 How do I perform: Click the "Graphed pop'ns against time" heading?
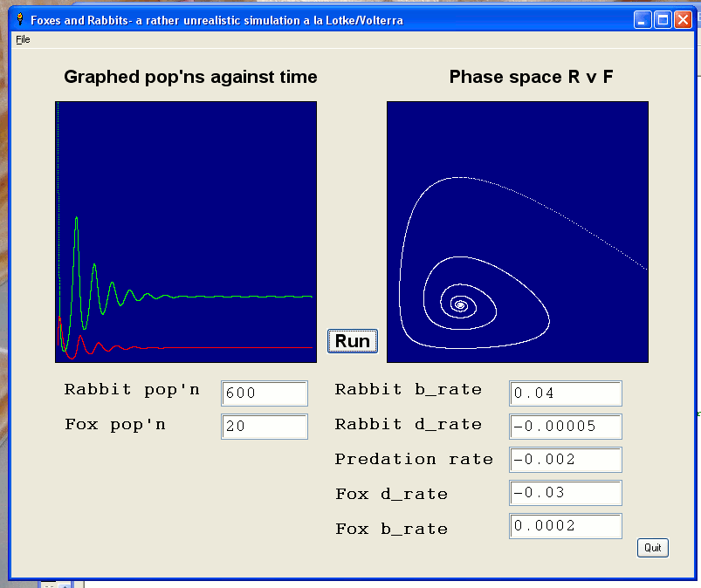(x=190, y=77)
